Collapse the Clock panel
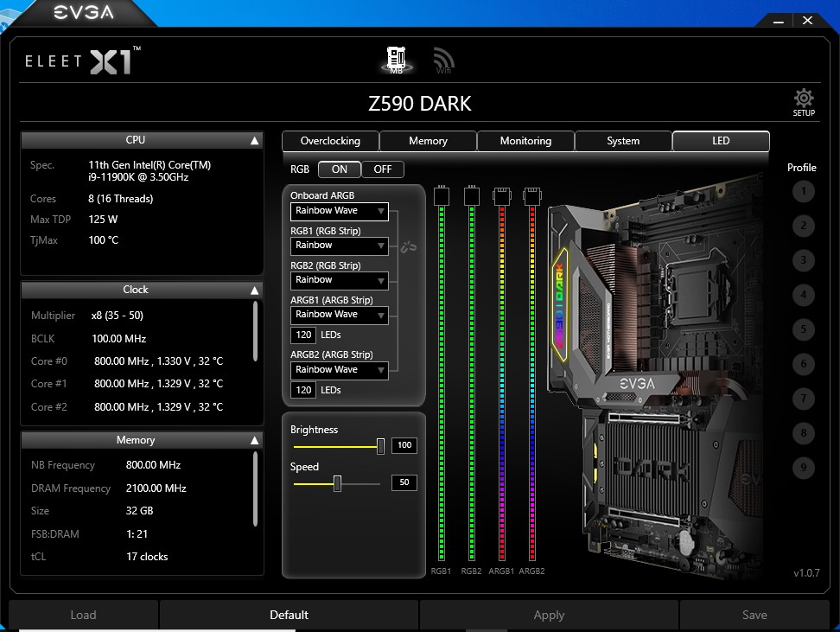This screenshot has width=840, height=632. click(x=254, y=290)
